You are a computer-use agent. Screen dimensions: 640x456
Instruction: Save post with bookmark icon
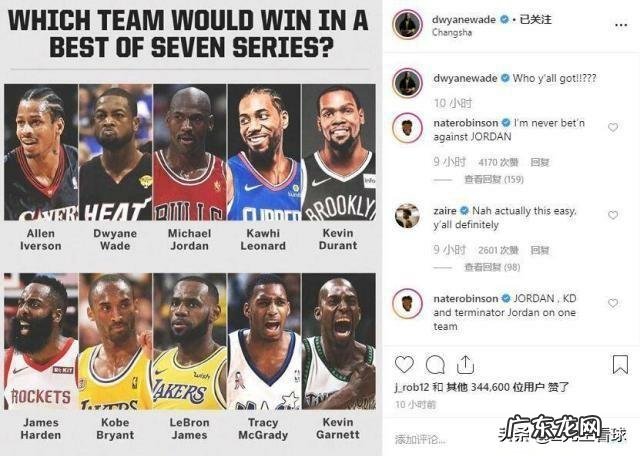620,364
